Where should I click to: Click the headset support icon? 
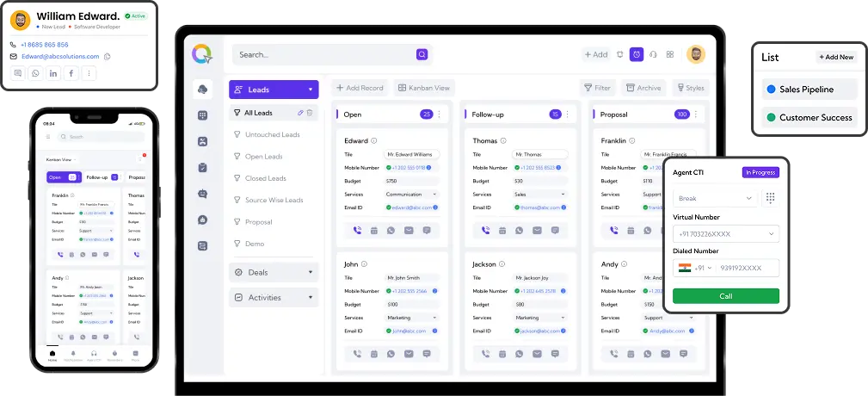click(x=654, y=54)
